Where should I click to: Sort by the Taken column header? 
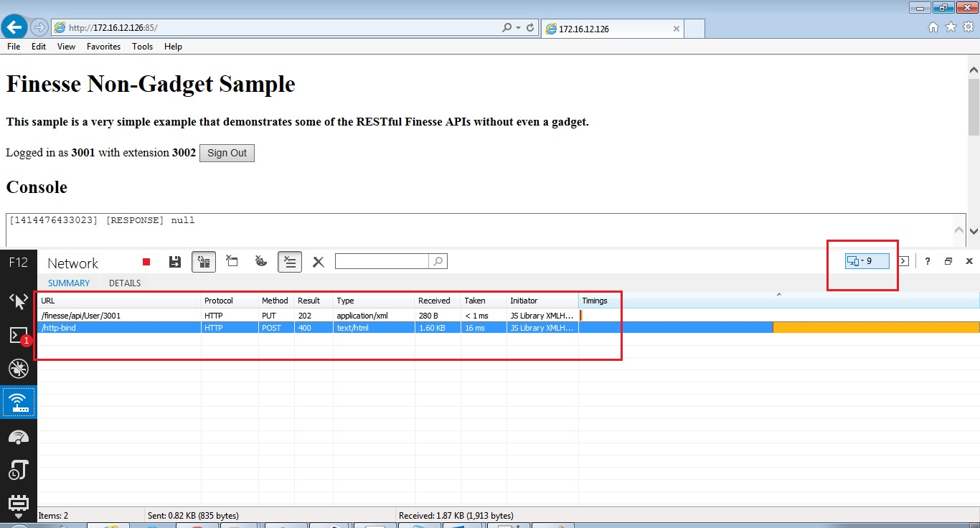[484, 301]
